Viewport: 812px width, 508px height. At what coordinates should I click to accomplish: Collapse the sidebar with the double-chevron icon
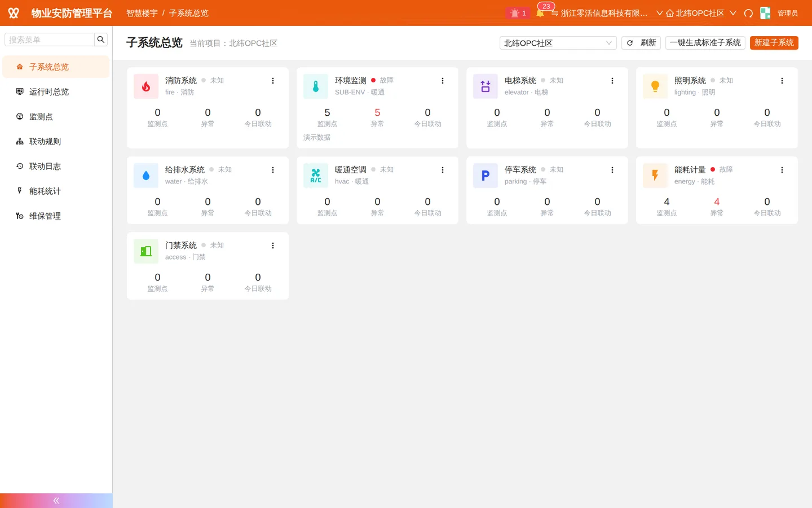tap(56, 501)
